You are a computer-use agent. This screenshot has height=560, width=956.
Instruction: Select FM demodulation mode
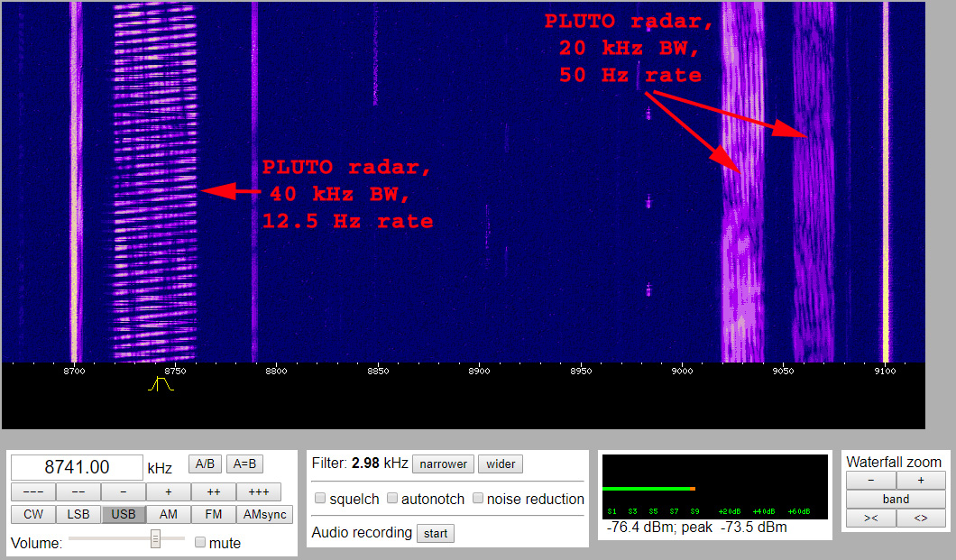[214, 514]
